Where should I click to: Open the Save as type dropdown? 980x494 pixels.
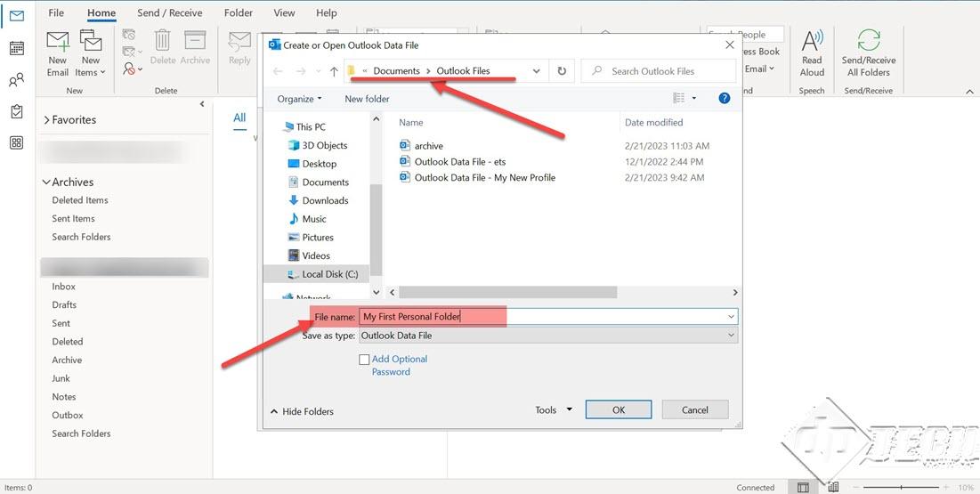click(548, 336)
